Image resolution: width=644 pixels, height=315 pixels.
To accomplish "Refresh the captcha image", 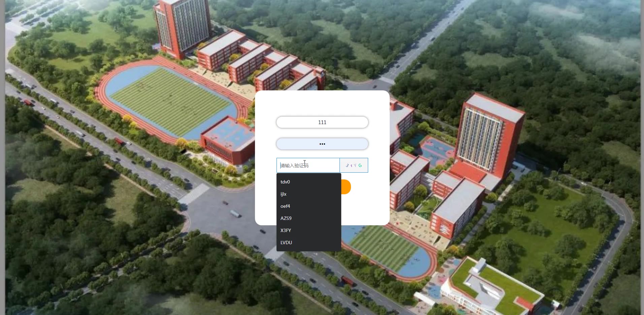I will pos(354,165).
